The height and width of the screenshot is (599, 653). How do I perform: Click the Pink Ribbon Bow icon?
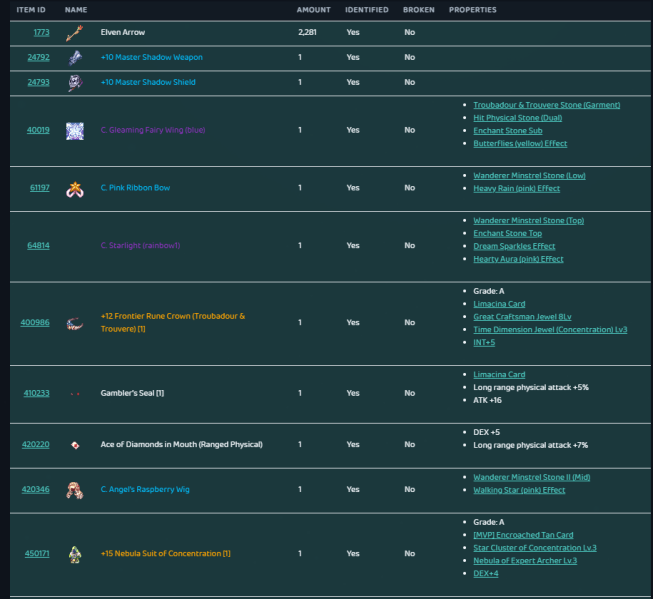(x=75, y=189)
